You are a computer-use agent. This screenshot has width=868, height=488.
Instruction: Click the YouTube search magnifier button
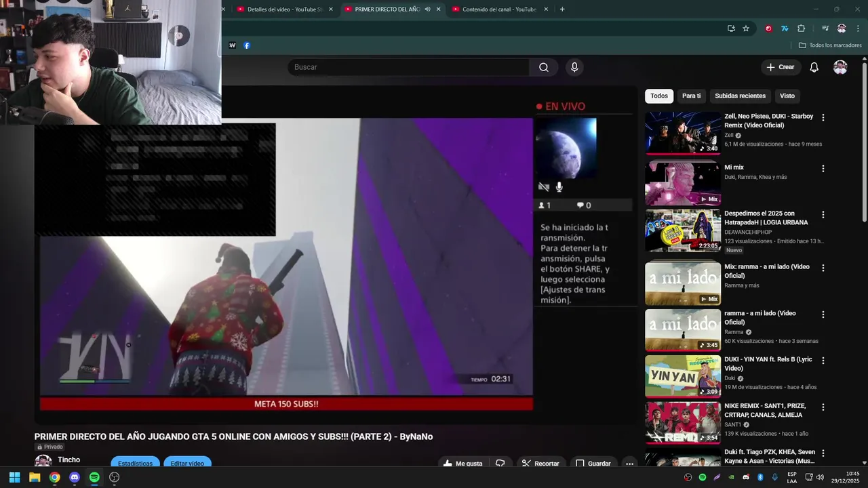pyautogui.click(x=544, y=67)
